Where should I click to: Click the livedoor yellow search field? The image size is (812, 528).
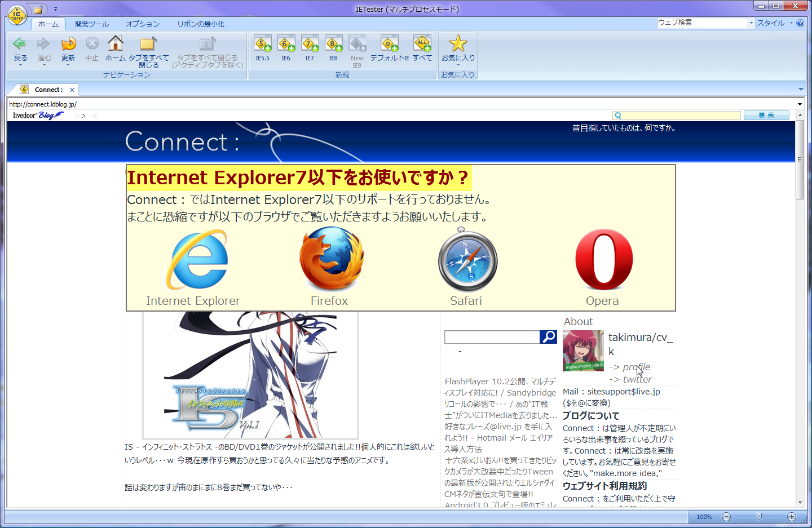coord(677,116)
